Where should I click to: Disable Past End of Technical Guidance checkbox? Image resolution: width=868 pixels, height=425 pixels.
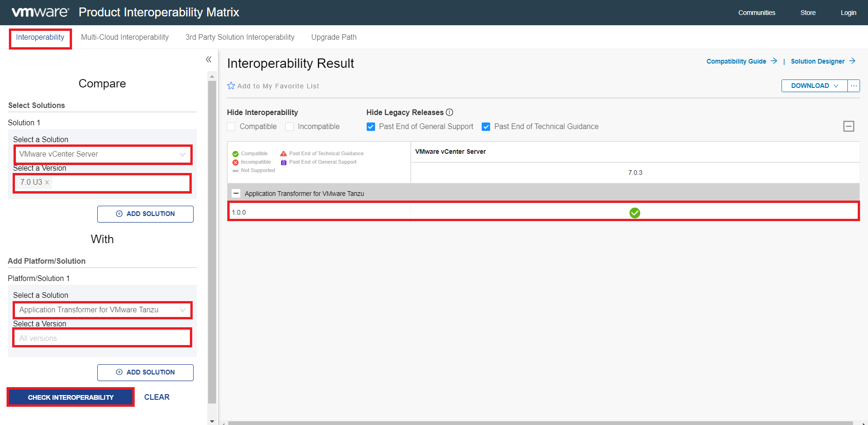click(486, 126)
